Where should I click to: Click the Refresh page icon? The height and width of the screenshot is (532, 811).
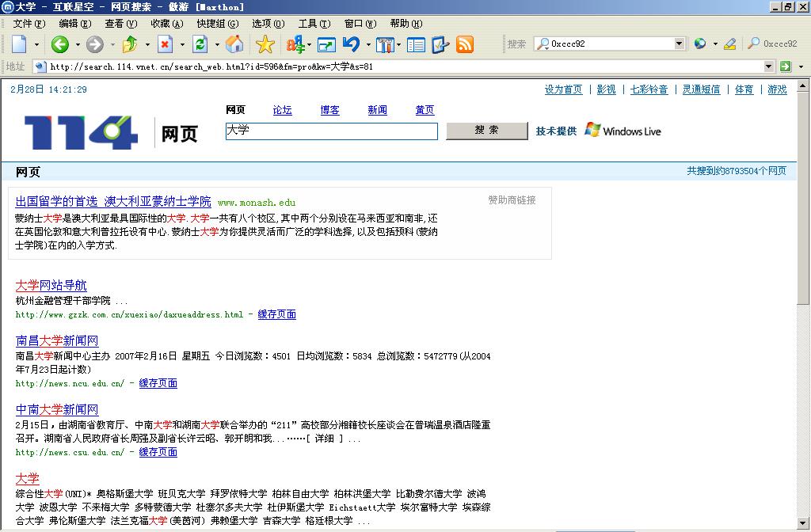tap(200, 45)
